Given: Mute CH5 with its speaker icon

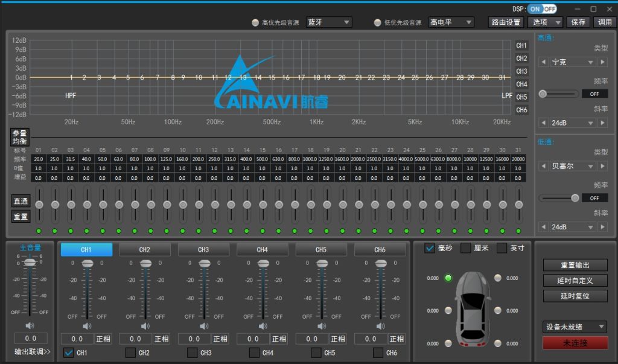Looking at the screenshot, I should coord(322,326).
